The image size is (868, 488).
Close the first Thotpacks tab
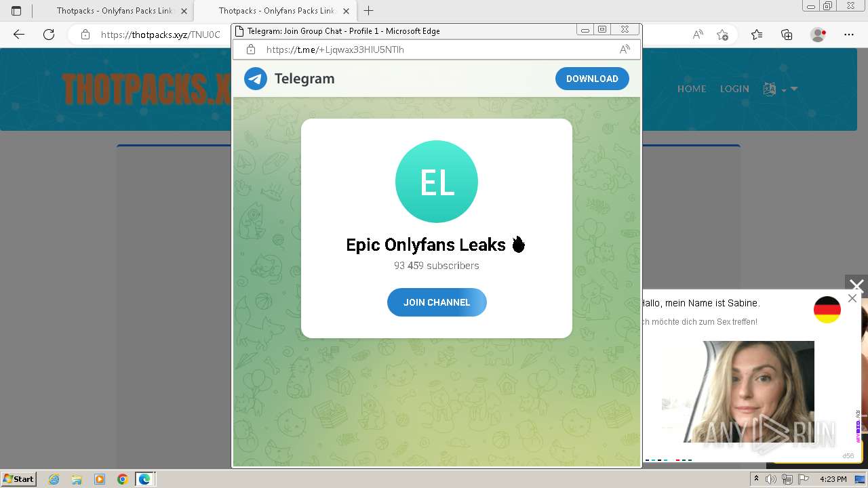point(184,11)
